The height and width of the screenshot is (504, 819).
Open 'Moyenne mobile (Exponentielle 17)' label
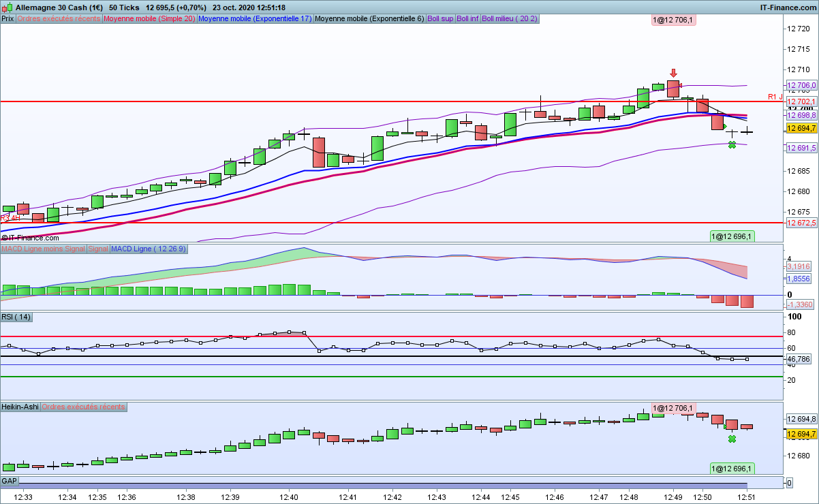(255, 19)
